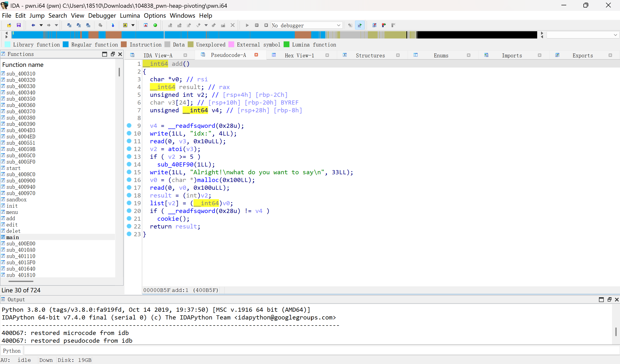Open the empty dropdown right of navigation band

click(x=582, y=35)
